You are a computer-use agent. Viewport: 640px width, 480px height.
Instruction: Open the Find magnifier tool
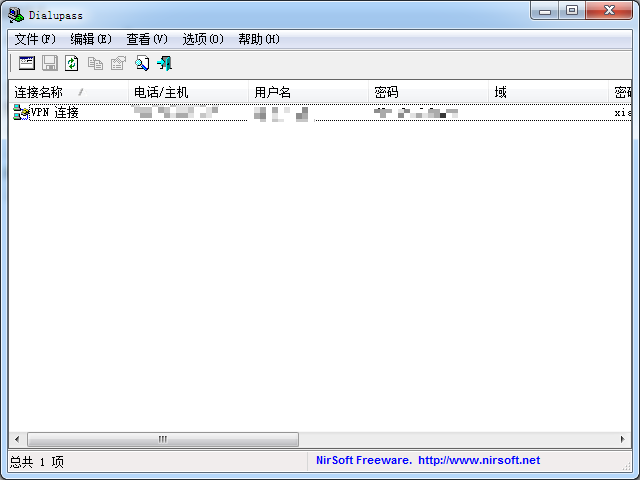[142, 63]
